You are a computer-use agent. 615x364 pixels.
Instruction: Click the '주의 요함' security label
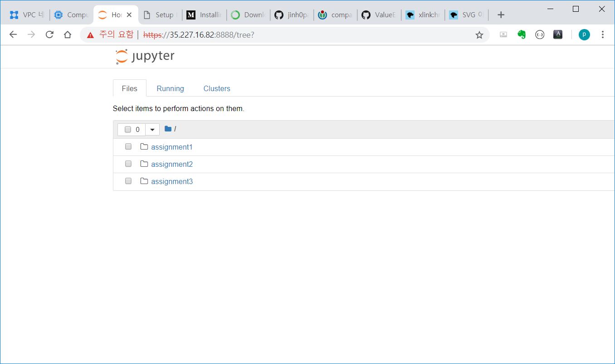pyautogui.click(x=117, y=34)
